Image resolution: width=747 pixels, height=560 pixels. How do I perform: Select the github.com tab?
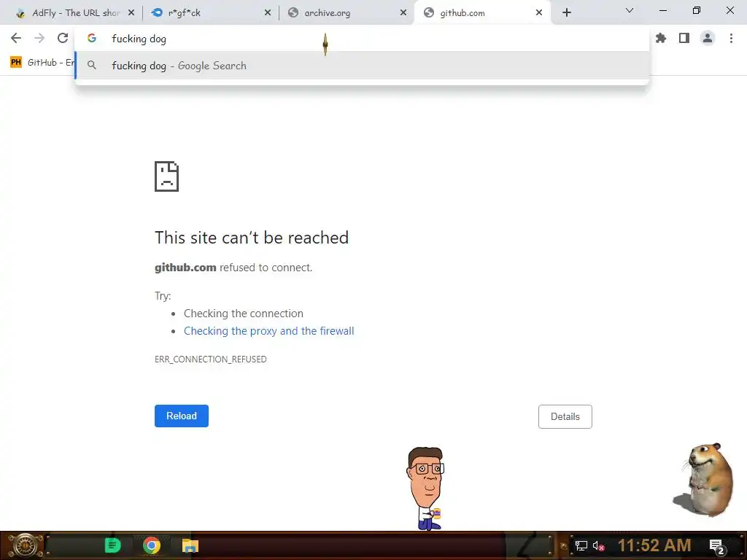click(481, 13)
